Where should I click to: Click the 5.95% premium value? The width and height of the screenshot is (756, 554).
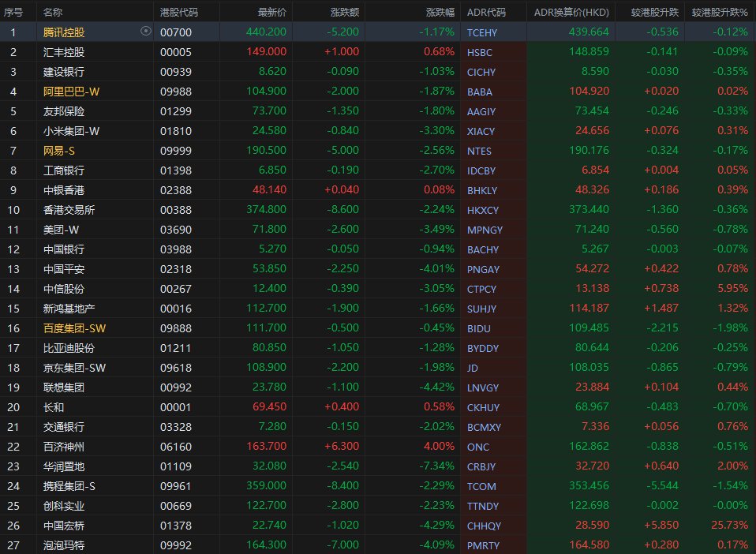[733, 288]
